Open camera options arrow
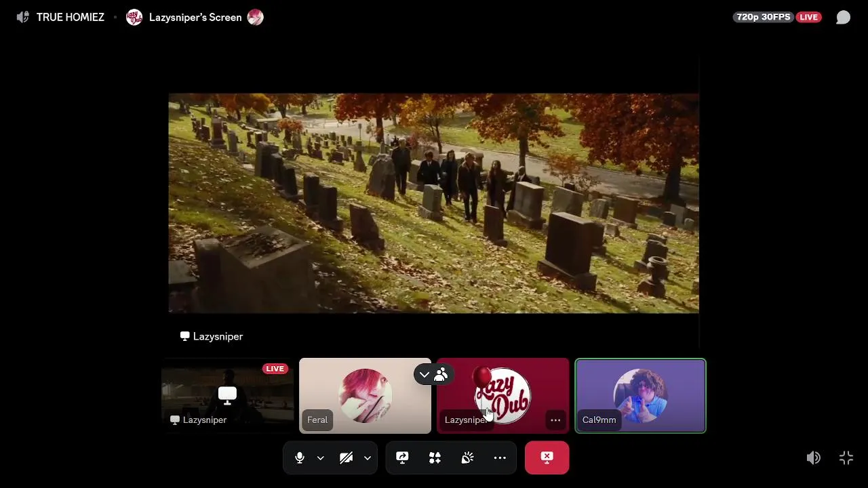 367,458
